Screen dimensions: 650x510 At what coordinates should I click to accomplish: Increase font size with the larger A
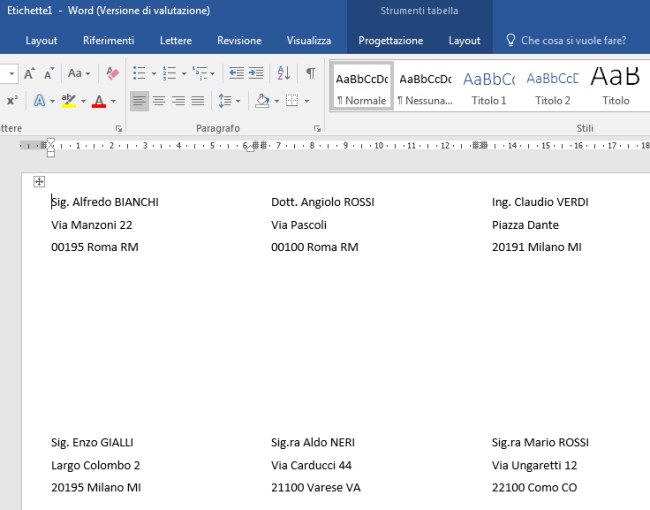pyautogui.click(x=29, y=74)
